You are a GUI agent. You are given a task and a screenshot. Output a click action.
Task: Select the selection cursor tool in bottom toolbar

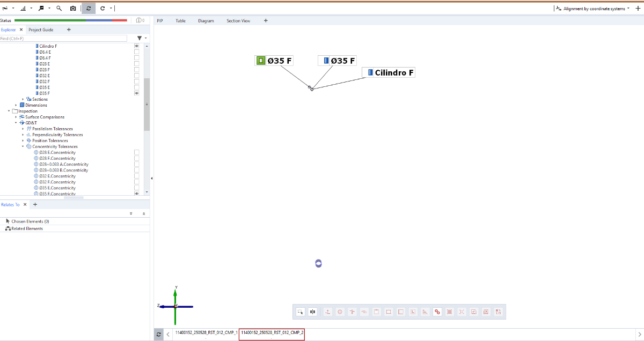point(301,312)
